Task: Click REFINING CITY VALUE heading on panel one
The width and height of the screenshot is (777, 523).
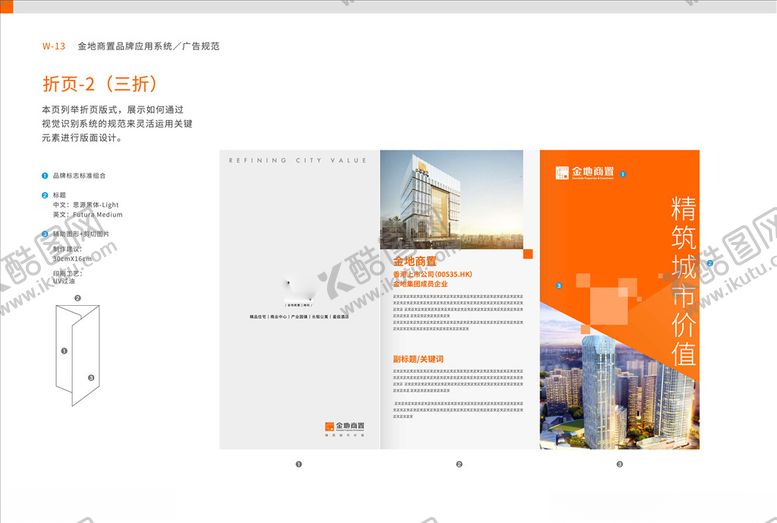Action: [298, 161]
